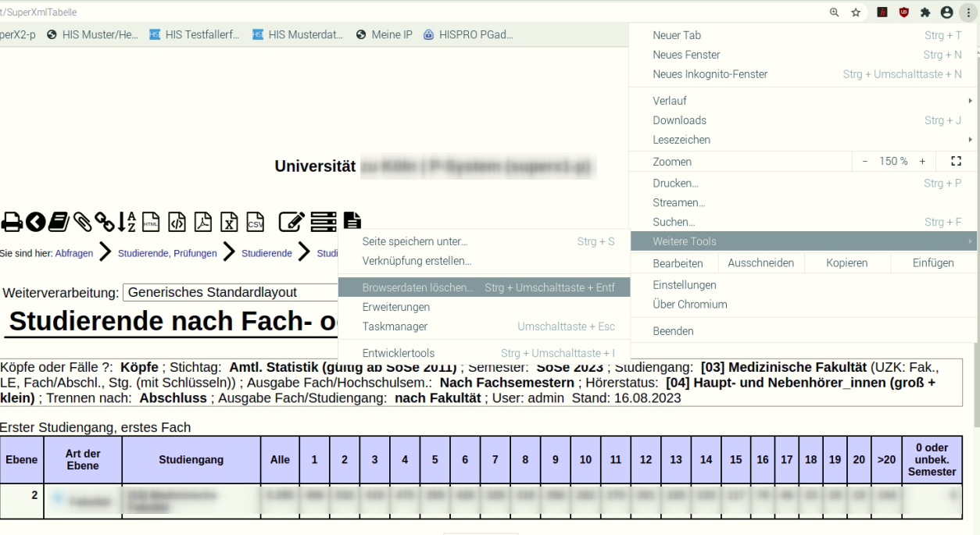Image resolution: width=980 pixels, height=535 pixels.
Task: Open the Weiterverarbeitung layout dropdown
Action: pyautogui.click(x=231, y=293)
